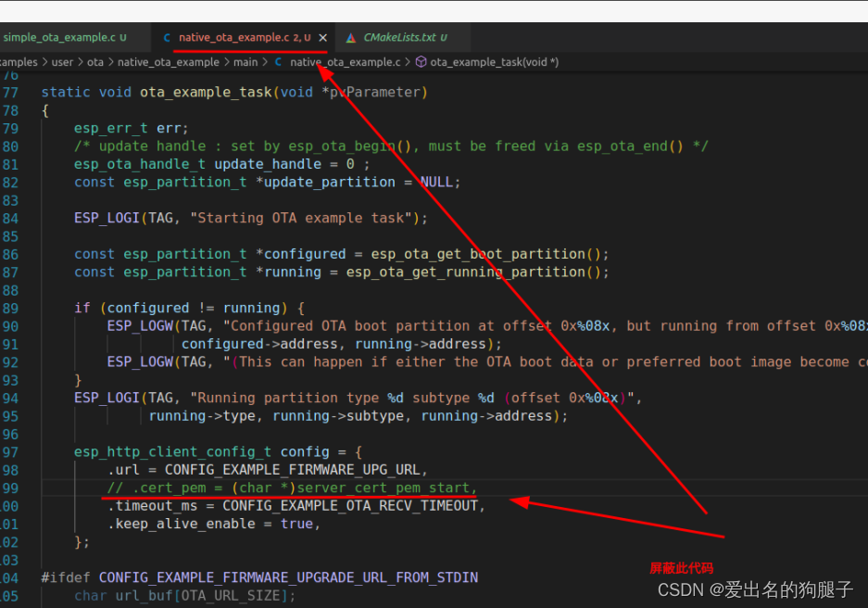This screenshot has width=868, height=608.
Task: Click the warning triangle icon on CMakeLists.txt tab
Action: click(351, 36)
